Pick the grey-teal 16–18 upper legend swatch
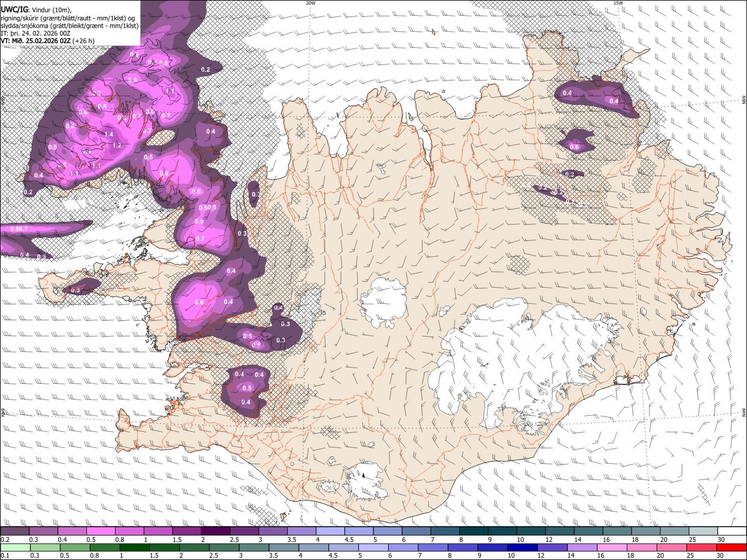 [x=617, y=531]
